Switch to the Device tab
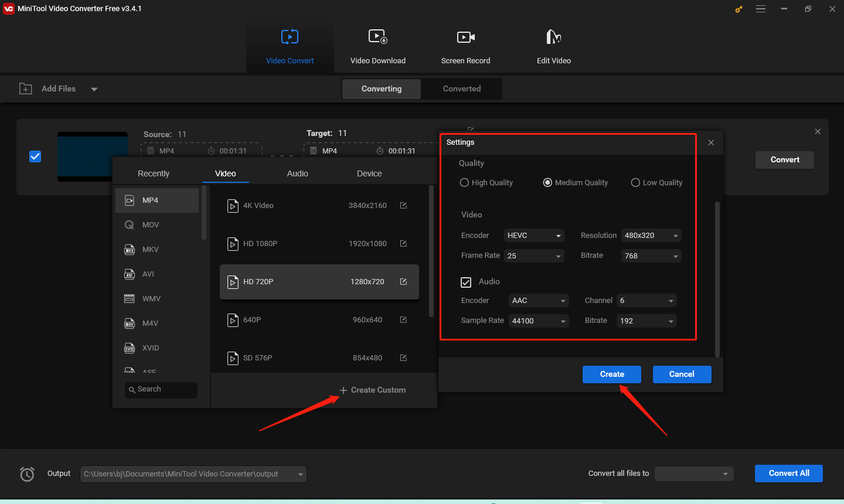This screenshot has width=844, height=504. tap(369, 173)
